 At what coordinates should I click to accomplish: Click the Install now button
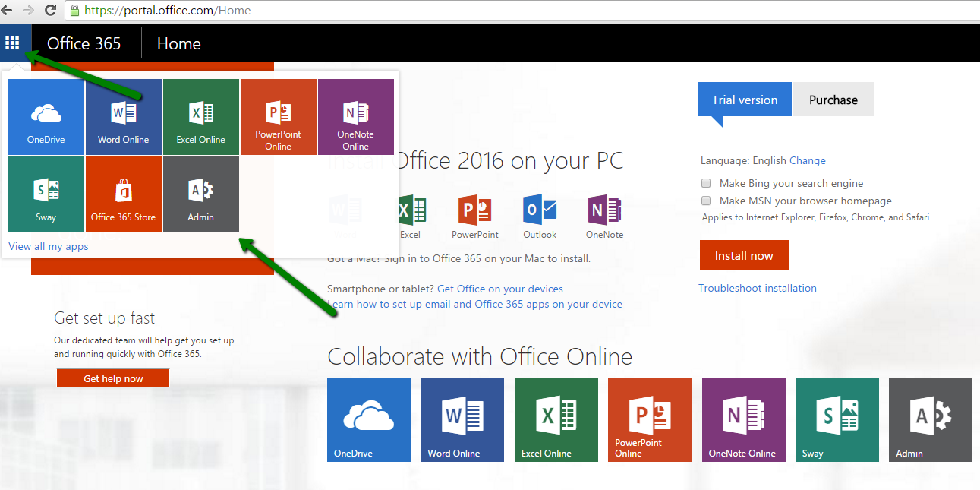744,255
